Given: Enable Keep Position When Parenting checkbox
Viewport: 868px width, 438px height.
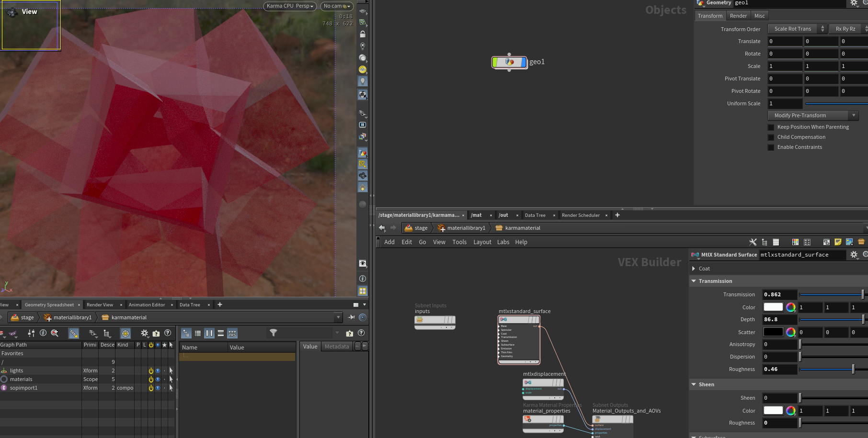Looking at the screenshot, I should 771,127.
